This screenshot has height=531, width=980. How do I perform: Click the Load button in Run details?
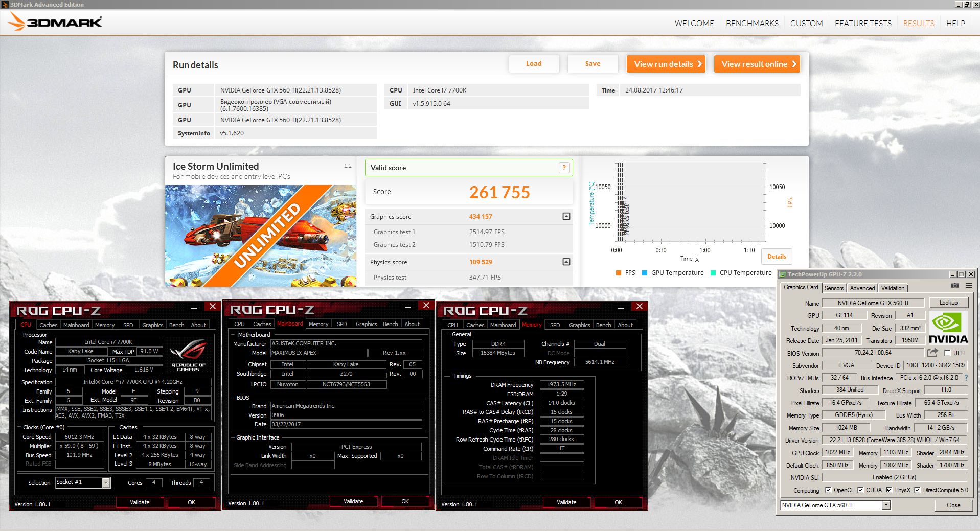(x=534, y=64)
